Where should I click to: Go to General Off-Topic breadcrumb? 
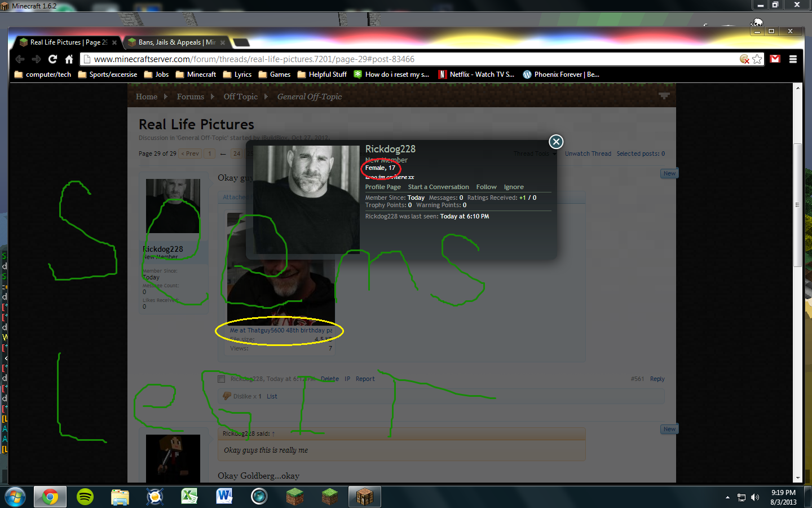click(x=310, y=97)
